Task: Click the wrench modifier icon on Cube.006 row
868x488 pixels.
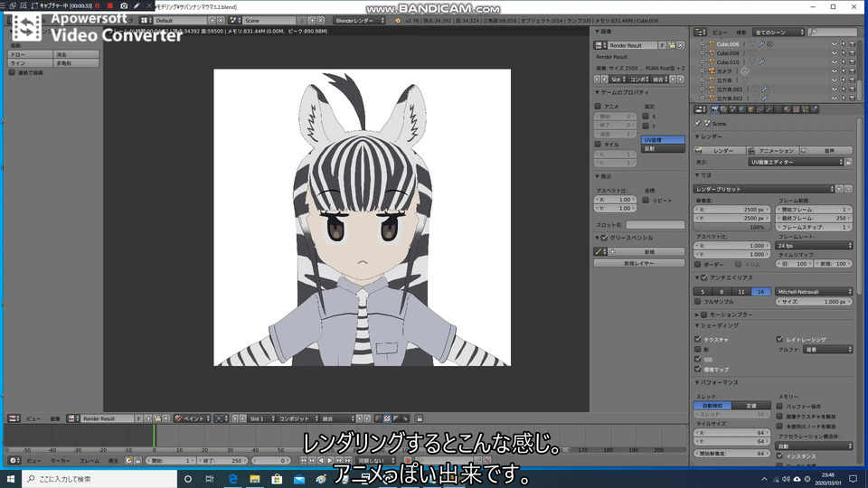Action: pos(761,43)
